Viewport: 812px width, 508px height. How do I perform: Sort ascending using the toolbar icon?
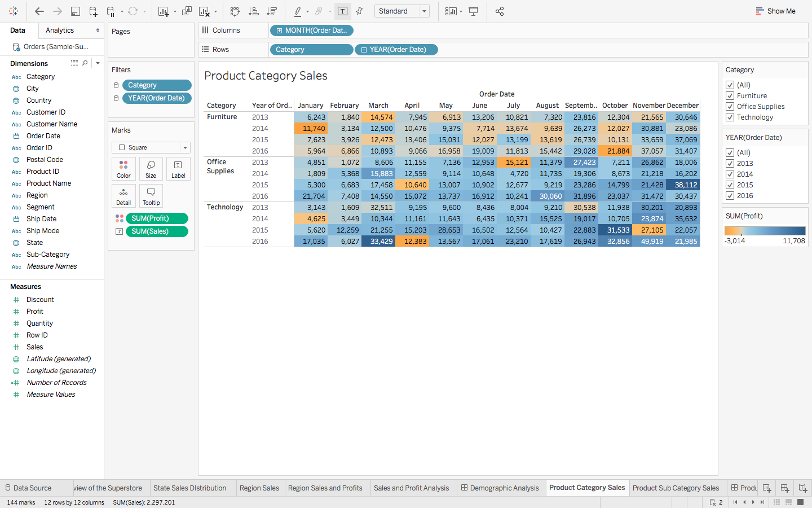point(254,11)
